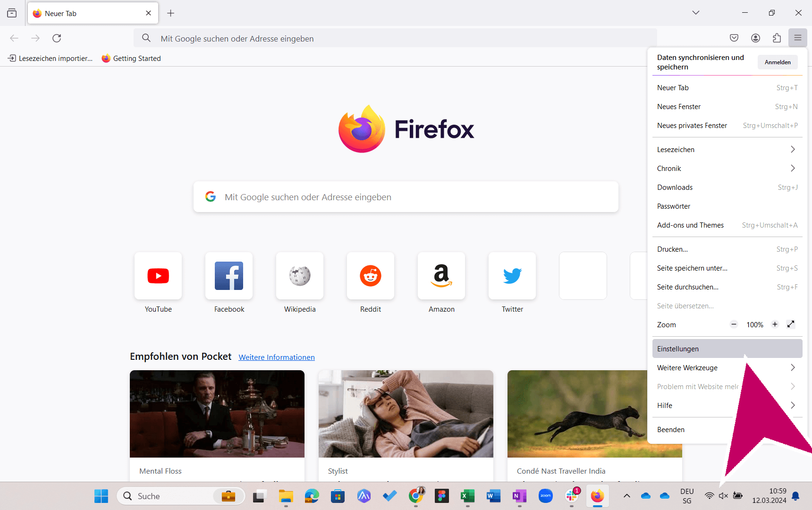The width and height of the screenshot is (812, 510).
Task: Open Downloads from the menu
Action: 727,187
